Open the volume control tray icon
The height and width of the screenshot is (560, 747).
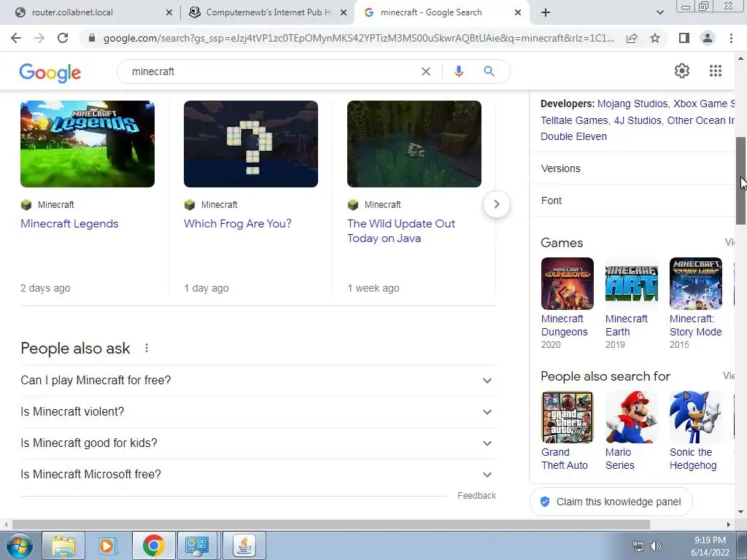[x=656, y=546]
